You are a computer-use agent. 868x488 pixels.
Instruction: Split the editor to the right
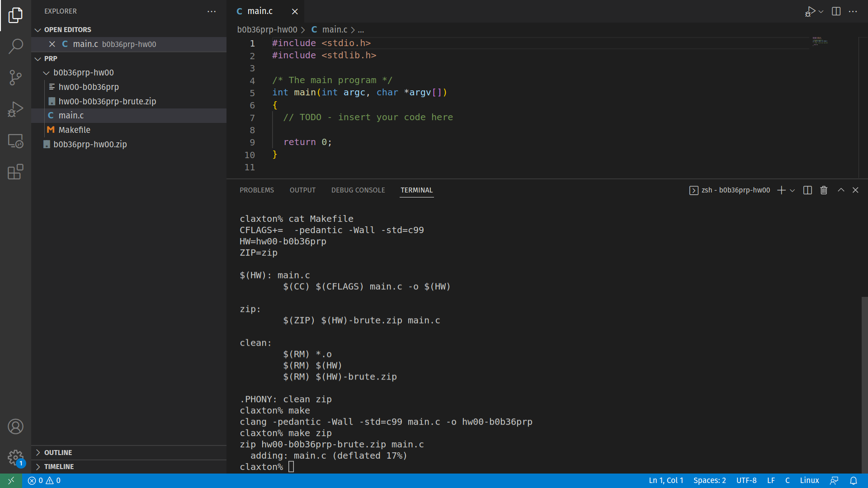click(x=836, y=11)
